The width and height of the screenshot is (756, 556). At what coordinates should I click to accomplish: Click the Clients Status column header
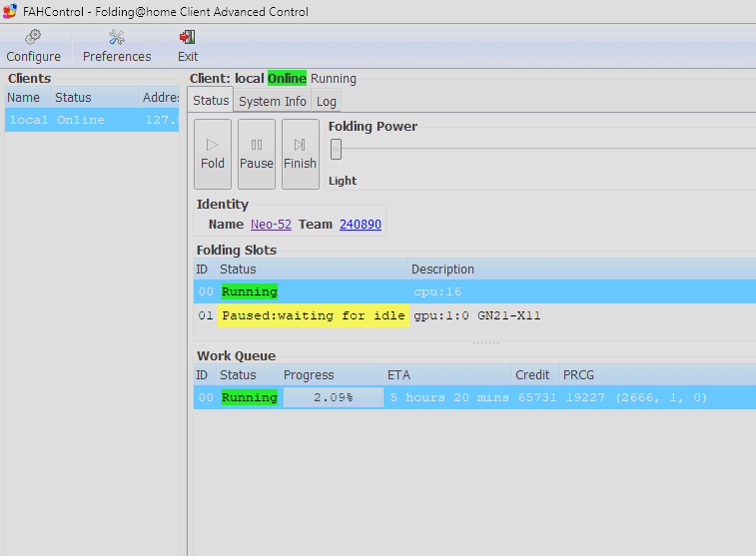click(x=96, y=97)
